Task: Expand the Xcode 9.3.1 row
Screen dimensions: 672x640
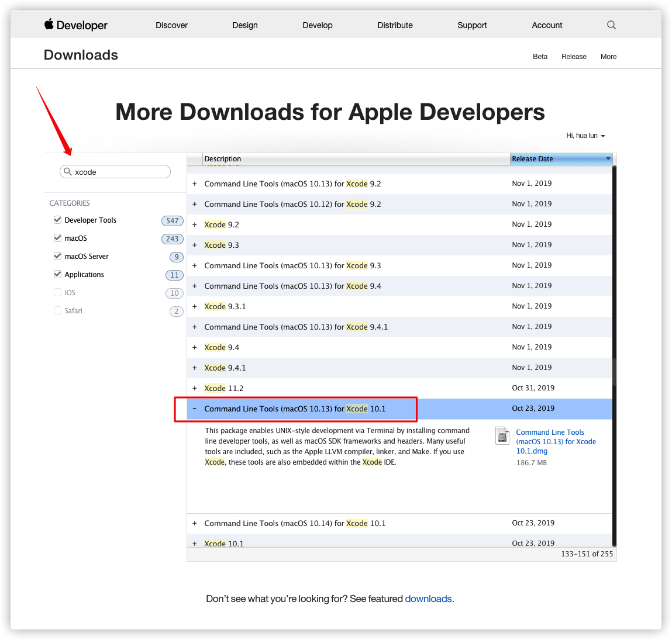Action: (195, 306)
